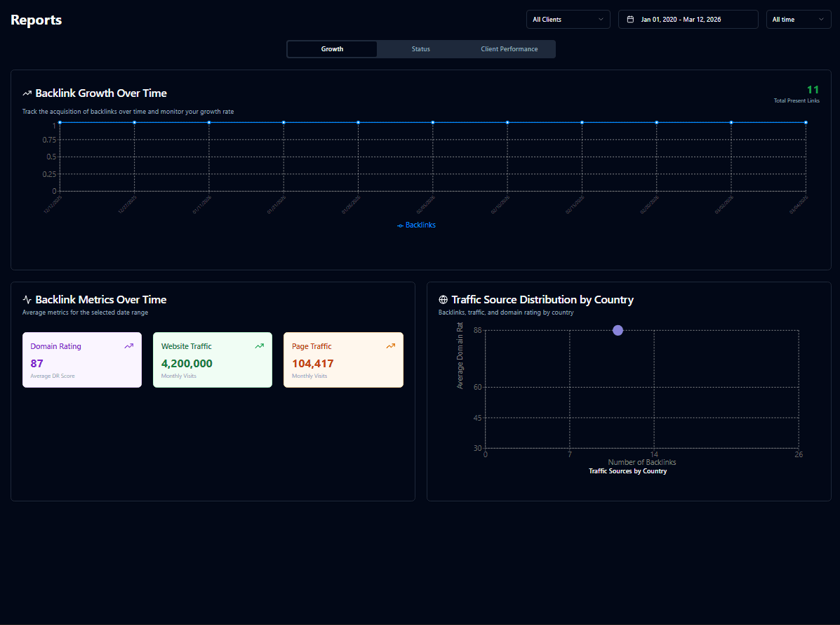Click the final data point on backlink line
The height and width of the screenshot is (625, 840).
pos(806,123)
